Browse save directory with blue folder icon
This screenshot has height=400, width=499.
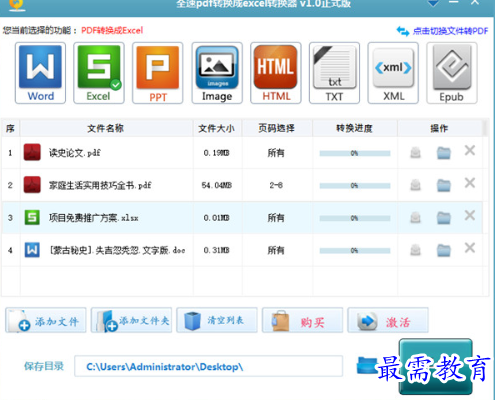[x=366, y=366]
